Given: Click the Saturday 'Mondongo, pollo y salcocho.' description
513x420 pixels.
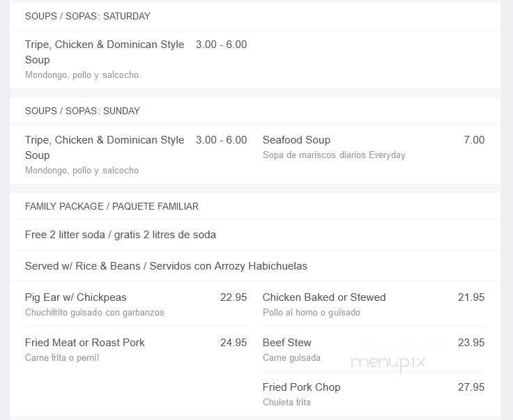Looking at the screenshot, I should (x=83, y=75).
